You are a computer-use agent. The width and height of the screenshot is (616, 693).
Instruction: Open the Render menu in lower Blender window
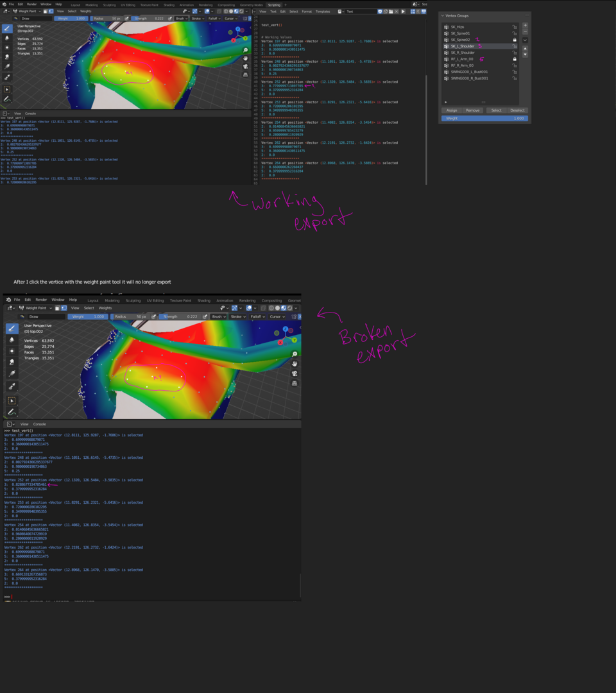[41, 300]
